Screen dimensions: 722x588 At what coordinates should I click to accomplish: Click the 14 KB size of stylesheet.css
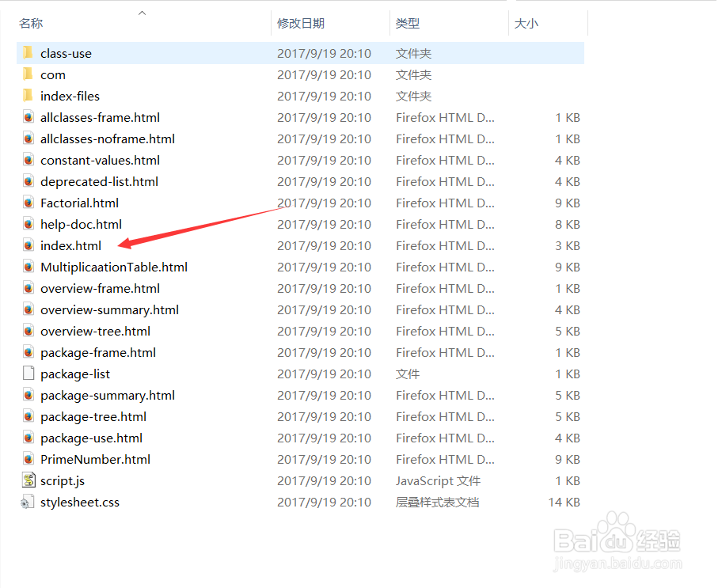564,503
